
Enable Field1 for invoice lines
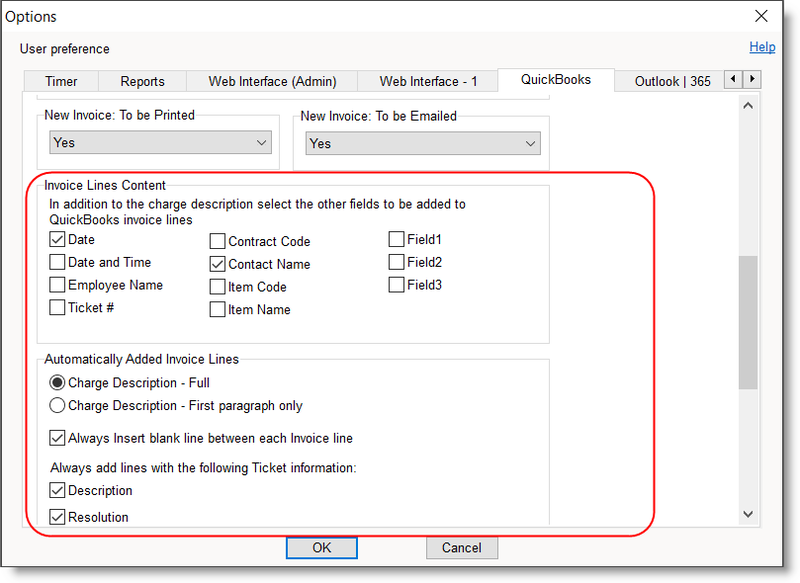pos(396,239)
